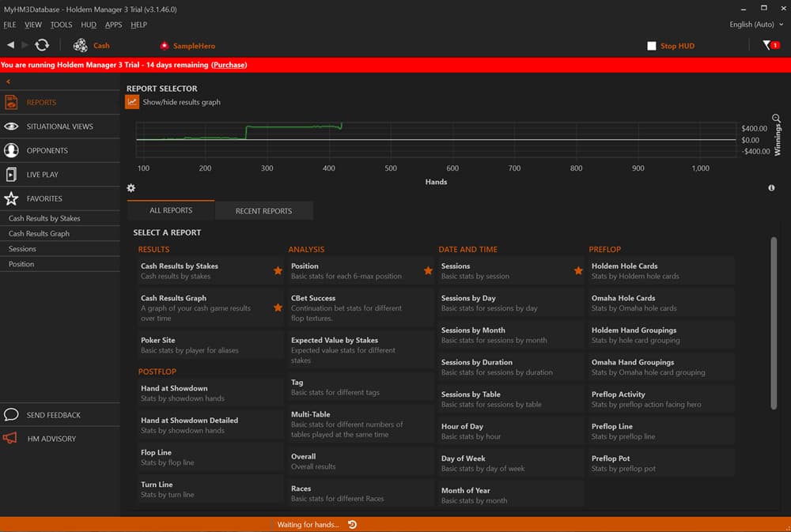Toggle the Show/hide results graph button
This screenshot has width=791, height=532.
click(132, 101)
